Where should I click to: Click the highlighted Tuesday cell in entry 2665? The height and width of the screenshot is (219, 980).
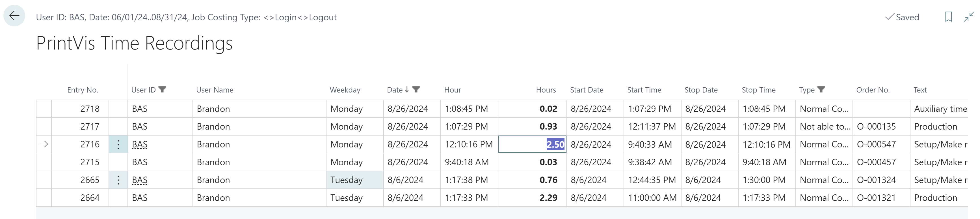point(354,180)
